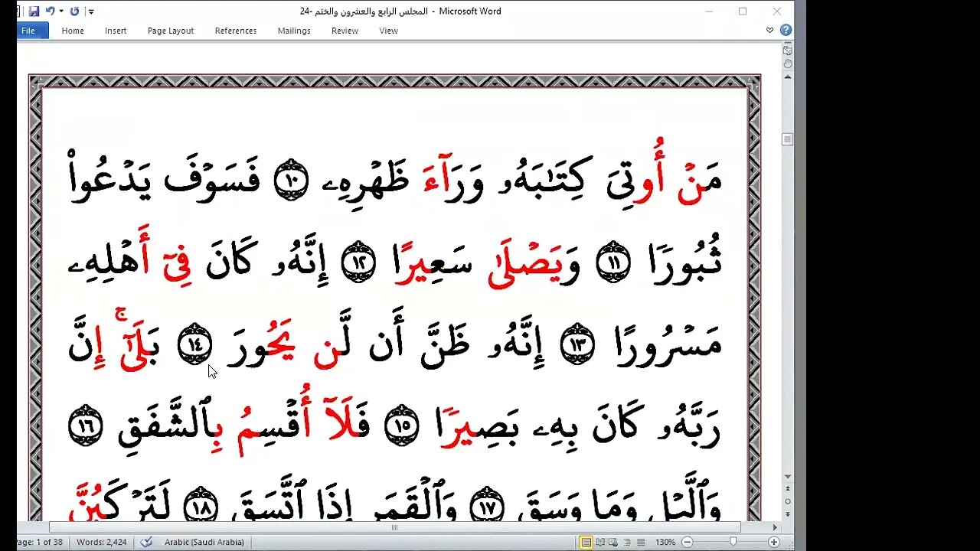Open the Select Browse Object button

[x=787, y=502]
